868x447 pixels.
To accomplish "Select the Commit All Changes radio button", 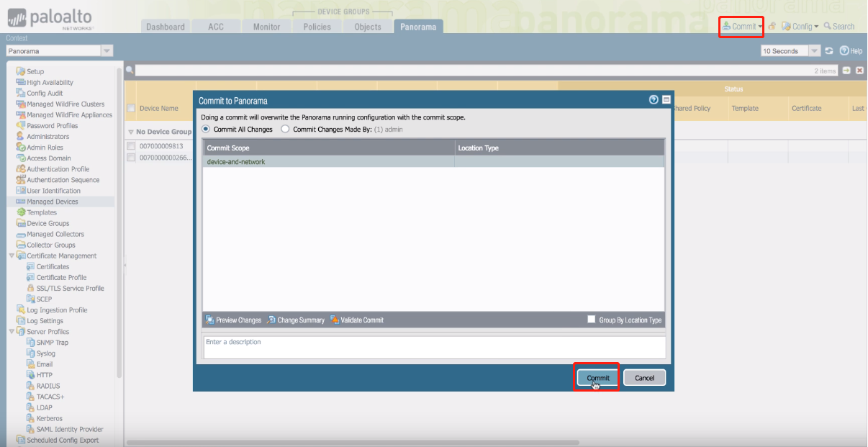I will 207,130.
